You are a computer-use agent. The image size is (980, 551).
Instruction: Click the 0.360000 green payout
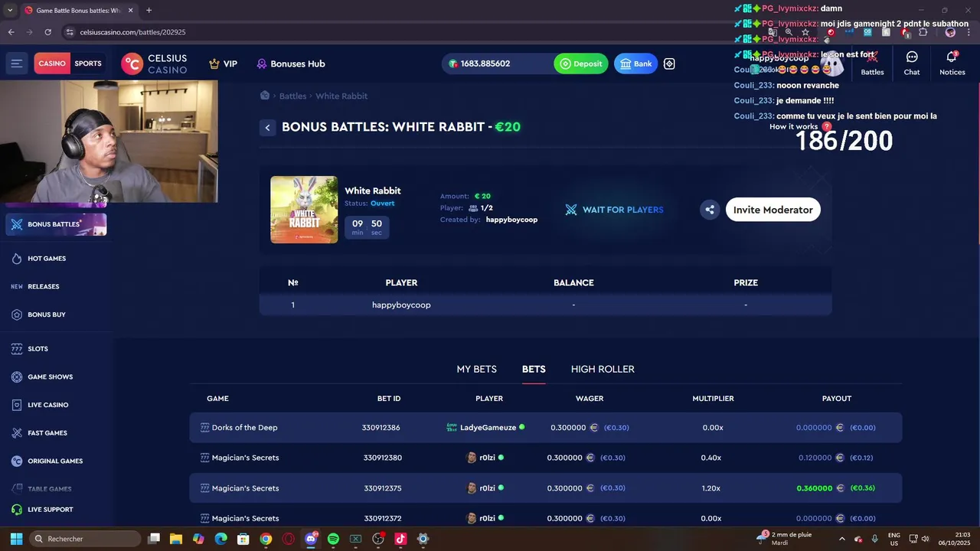pos(814,488)
